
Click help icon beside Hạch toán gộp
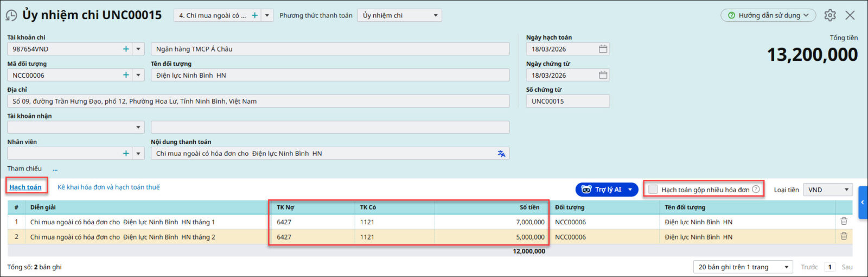click(x=756, y=189)
